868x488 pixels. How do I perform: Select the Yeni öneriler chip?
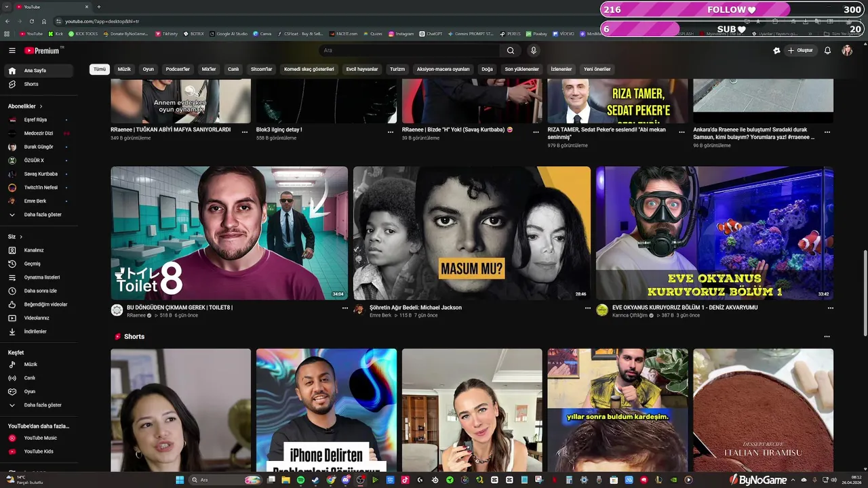(x=597, y=69)
